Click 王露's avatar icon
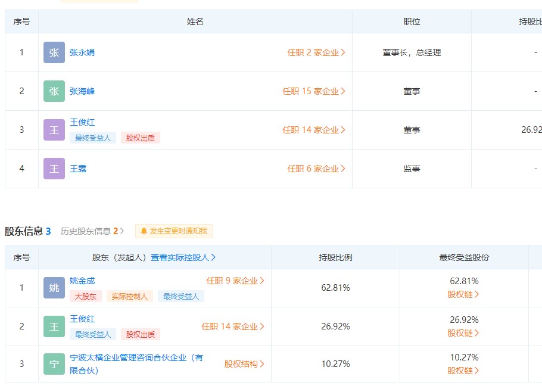The height and width of the screenshot is (392, 542). [x=54, y=168]
